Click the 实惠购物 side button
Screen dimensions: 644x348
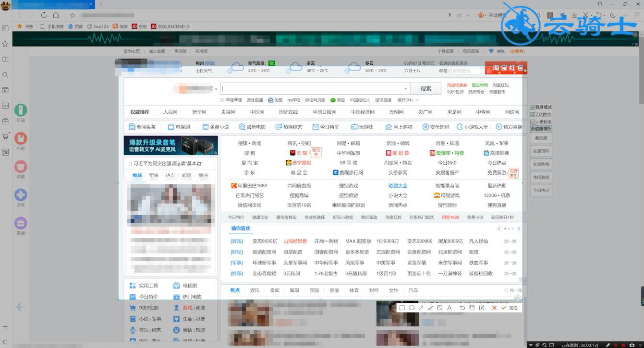tap(541, 164)
